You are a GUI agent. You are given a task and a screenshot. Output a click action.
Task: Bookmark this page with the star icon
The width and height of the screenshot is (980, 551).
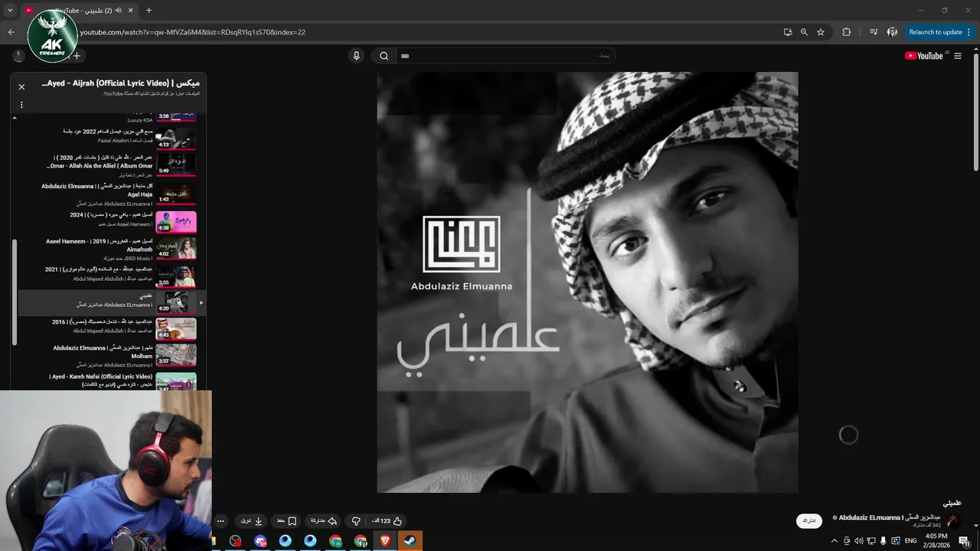tap(821, 32)
